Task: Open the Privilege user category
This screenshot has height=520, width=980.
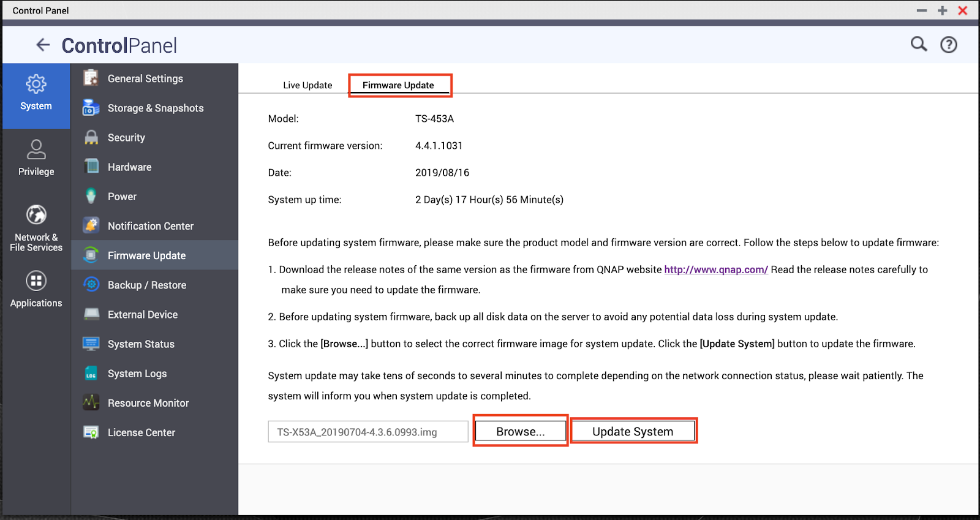Action: 36,158
